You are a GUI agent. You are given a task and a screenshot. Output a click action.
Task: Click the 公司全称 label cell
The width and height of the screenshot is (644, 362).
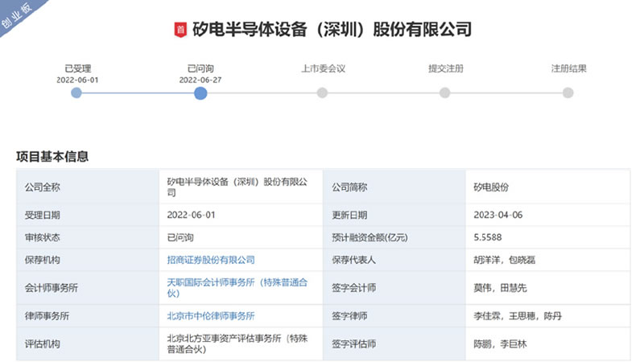coord(88,187)
